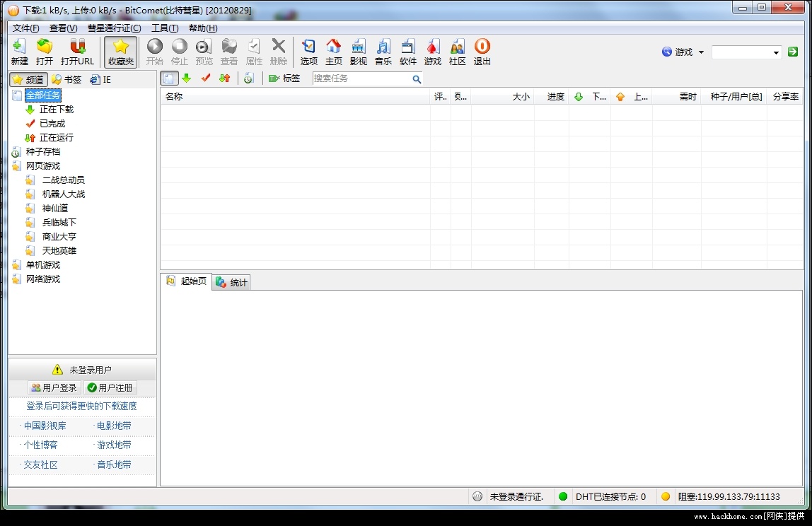Open the 软件 software icon
The image size is (812, 526).
pyautogui.click(x=408, y=52)
